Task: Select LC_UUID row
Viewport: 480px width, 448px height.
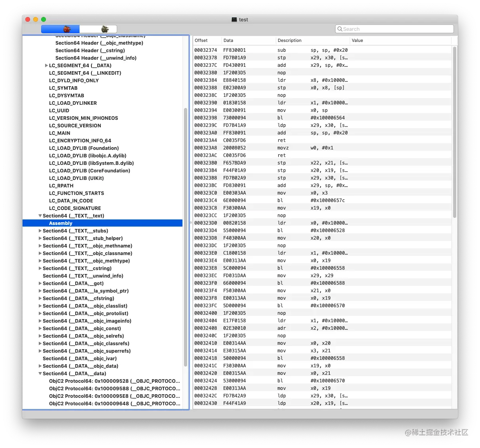Action: (x=102, y=111)
